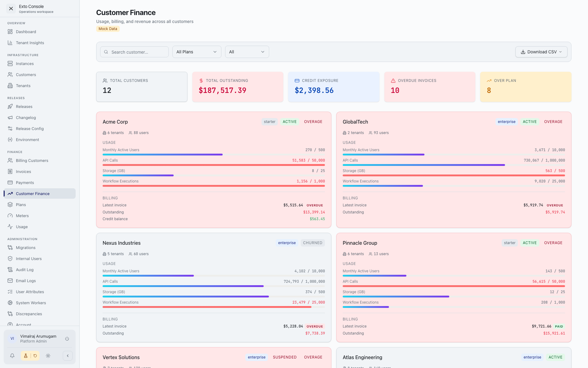Image resolution: width=588 pixels, height=368 pixels.
Task: Click the Audit Log scroll icon
Action: click(x=10, y=270)
